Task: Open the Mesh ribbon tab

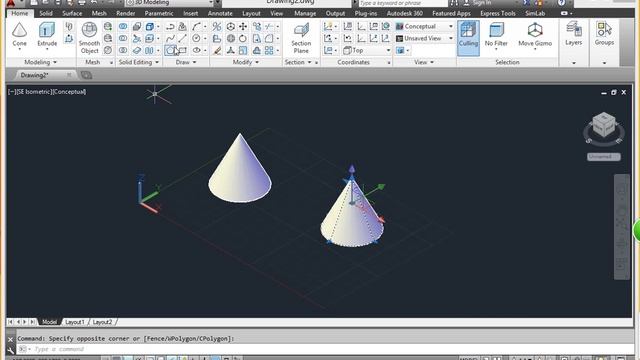Action: coord(99,13)
